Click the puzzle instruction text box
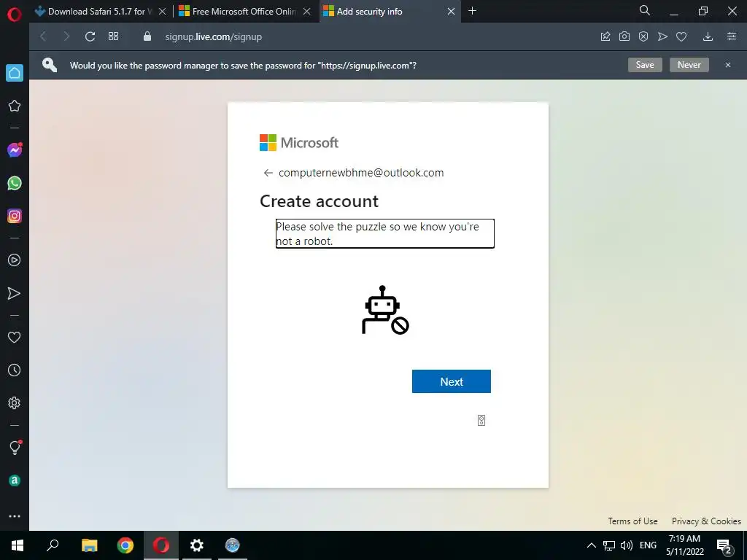The image size is (747, 560). 385,234
